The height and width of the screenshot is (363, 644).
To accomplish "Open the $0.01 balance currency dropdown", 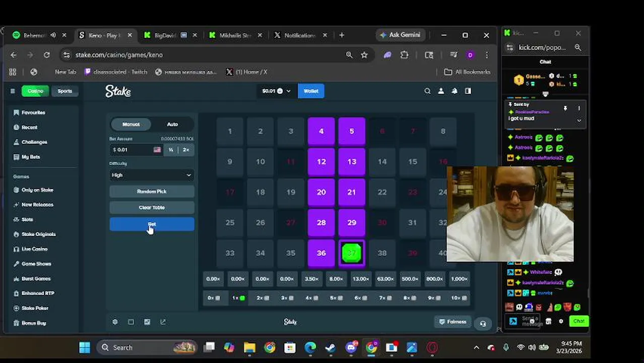I will point(276,91).
